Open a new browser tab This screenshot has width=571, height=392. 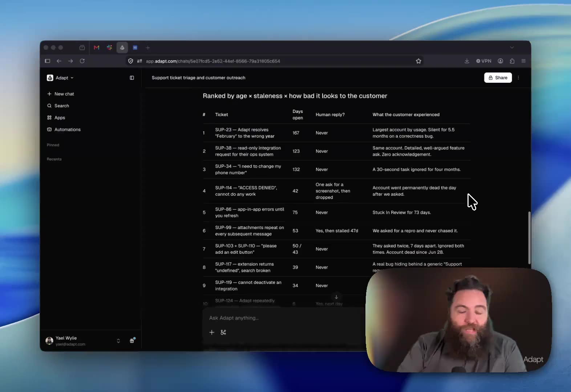tap(148, 48)
